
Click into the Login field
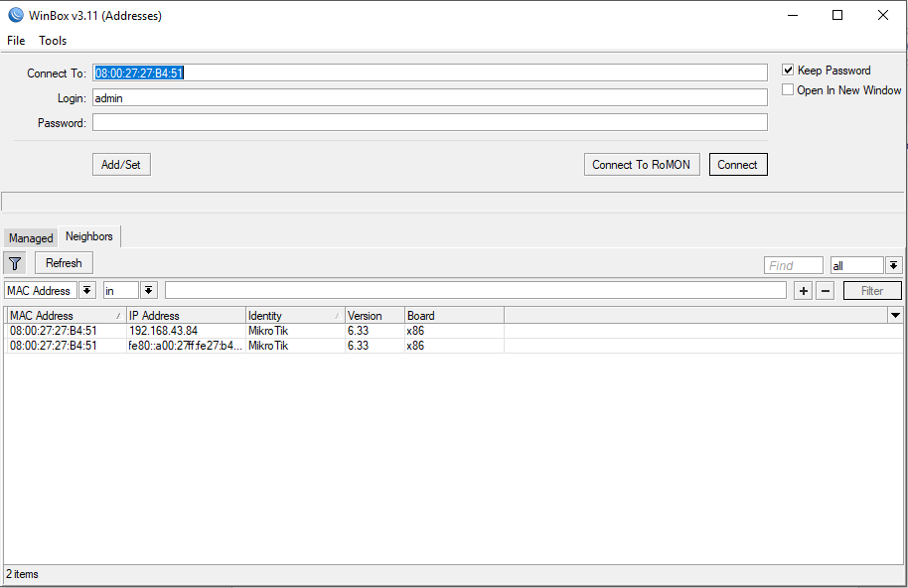pos(430,97)
